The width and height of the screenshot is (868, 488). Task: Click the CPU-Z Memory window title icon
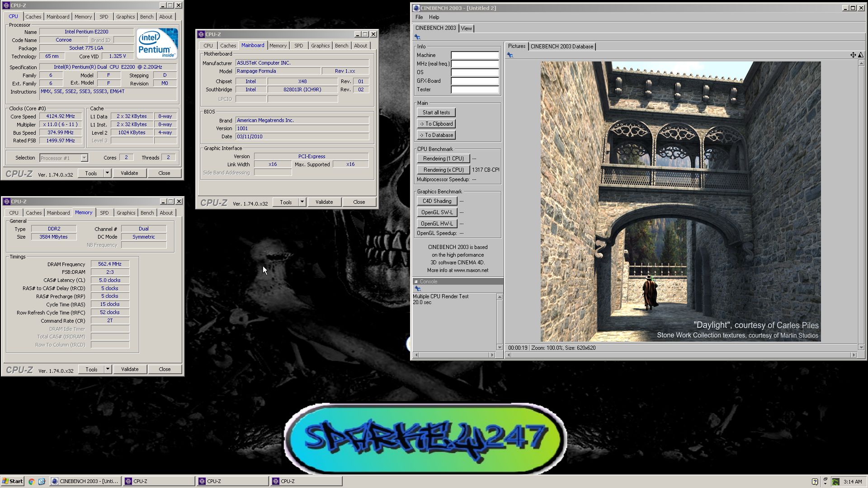7,202
